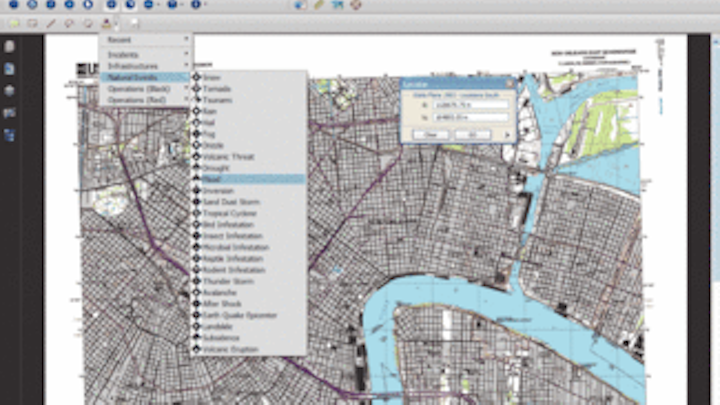Select the Insect Infestation stamp
Viewport: 720px width, 405px height.
click(x=248, y=236)
